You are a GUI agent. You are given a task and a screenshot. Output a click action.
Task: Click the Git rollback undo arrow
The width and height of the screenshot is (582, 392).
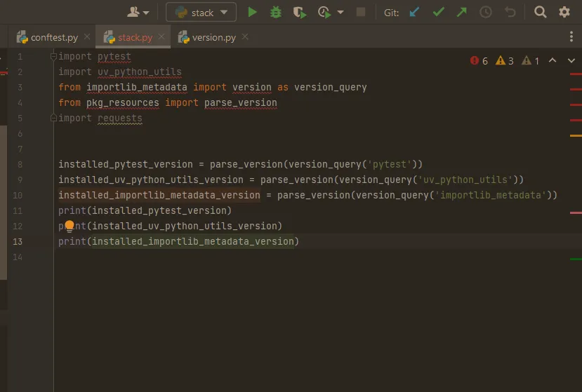[x=510, y=12]
